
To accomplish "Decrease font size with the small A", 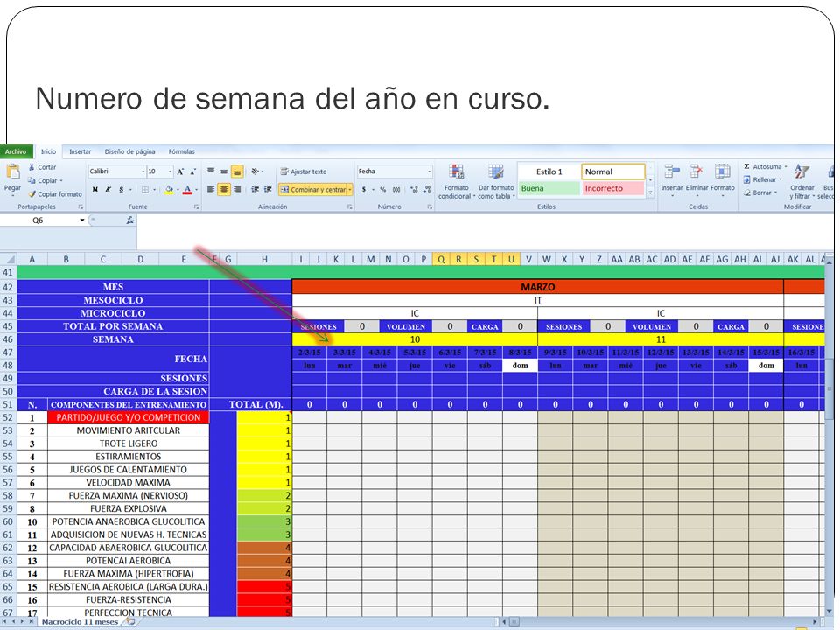I will pos(192,171).
